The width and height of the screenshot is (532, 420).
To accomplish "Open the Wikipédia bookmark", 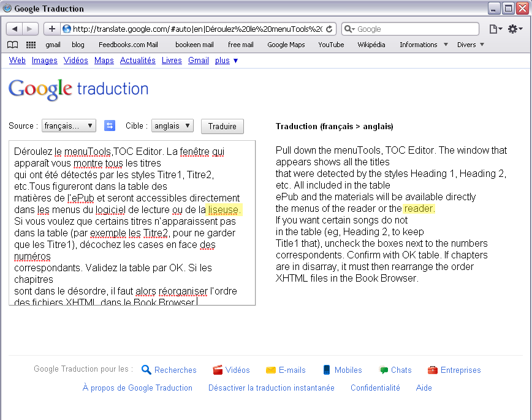I will click(x=371, y=45).
